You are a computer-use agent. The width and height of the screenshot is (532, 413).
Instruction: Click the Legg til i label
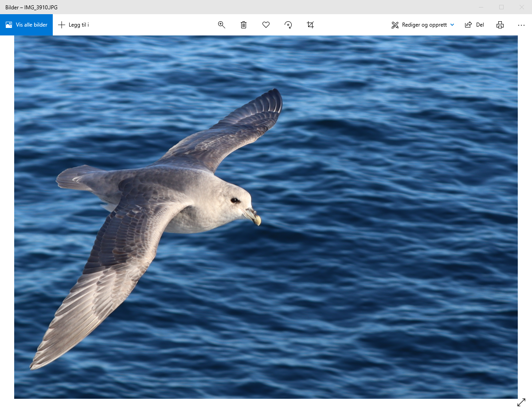click(79, 25)
